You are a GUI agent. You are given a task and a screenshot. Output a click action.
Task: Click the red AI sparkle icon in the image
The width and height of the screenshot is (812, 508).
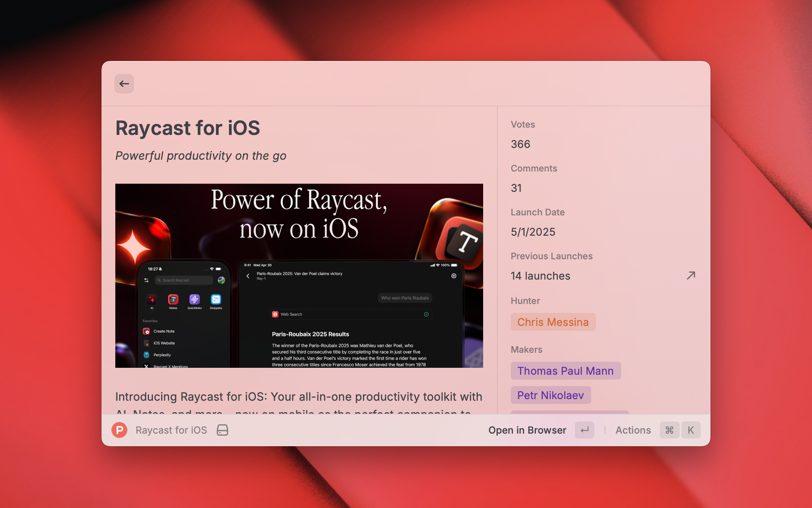click(152, 300)
